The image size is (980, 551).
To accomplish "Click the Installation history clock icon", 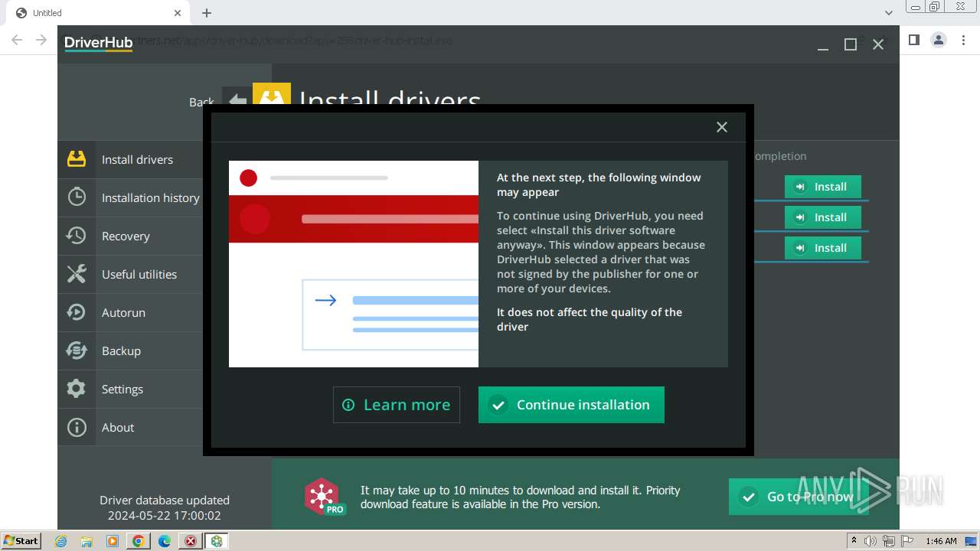I will pyautogui.click(x=77, y=197).
